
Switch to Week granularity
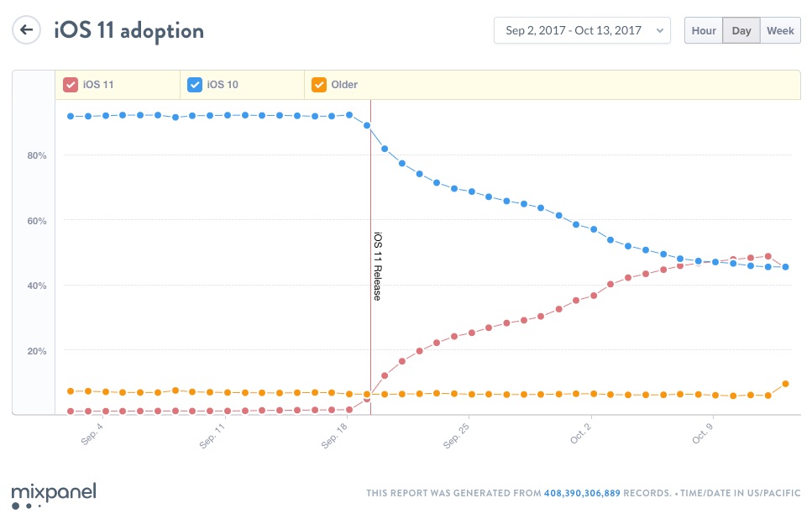pyautogui.click(x=780, y=30)
